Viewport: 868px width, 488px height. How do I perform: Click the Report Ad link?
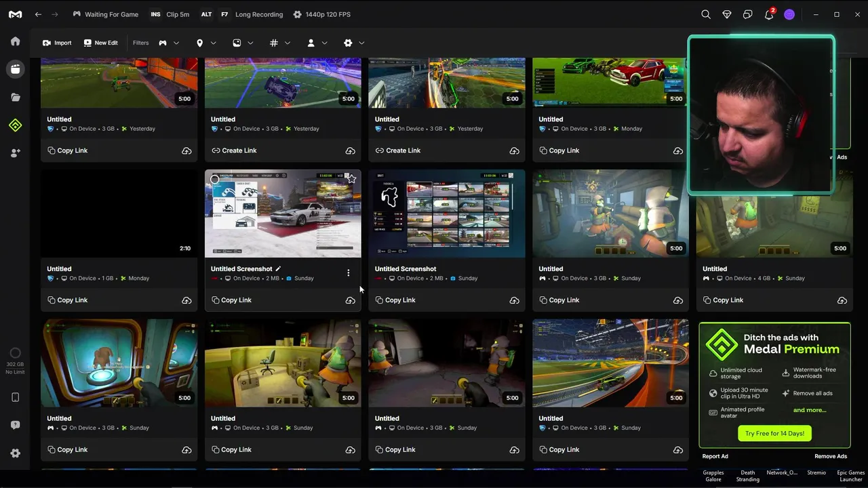pos(715,456)
